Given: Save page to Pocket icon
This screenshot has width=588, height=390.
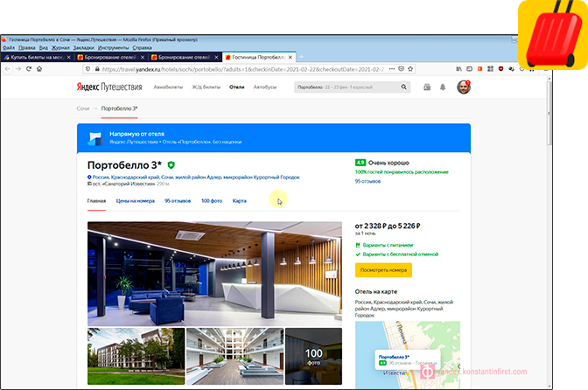Looking at the screenshot, I should [x=401, y=69].
